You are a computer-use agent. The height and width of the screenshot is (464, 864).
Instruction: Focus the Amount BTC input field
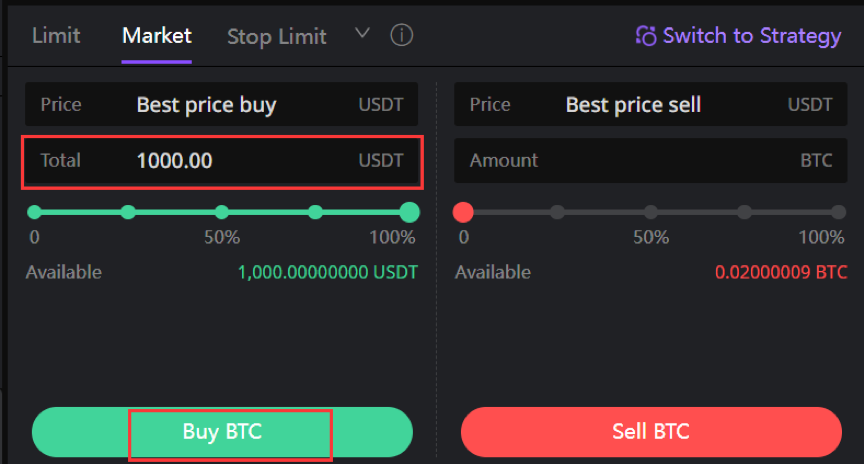pyautogui.click(x=651, y=160)
